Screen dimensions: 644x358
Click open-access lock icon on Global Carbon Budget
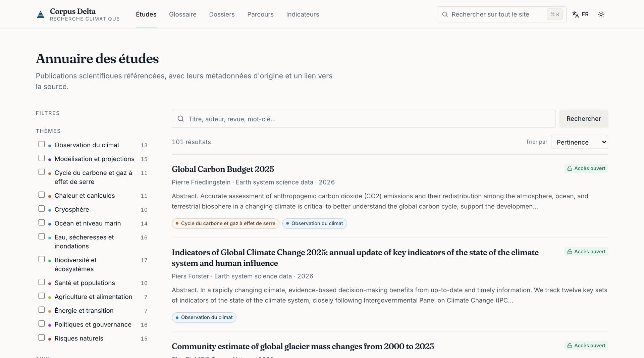pyautogui.click(x=570, y=168)
